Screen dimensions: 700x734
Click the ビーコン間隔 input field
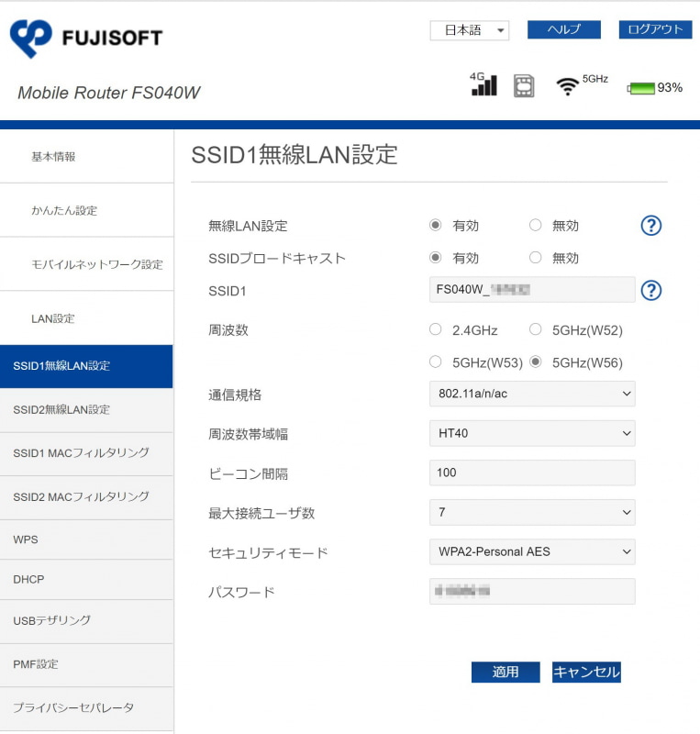(x=532, y=473)
